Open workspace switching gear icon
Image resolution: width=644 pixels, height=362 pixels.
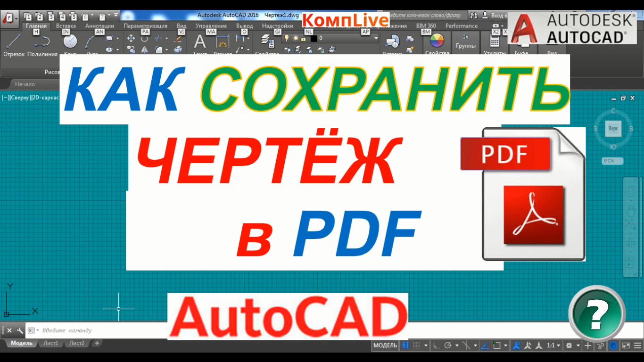click(570, 346)
